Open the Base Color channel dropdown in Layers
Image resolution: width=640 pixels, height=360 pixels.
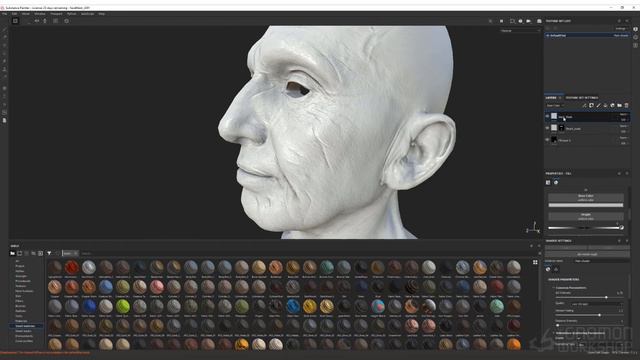click(555, 105)
